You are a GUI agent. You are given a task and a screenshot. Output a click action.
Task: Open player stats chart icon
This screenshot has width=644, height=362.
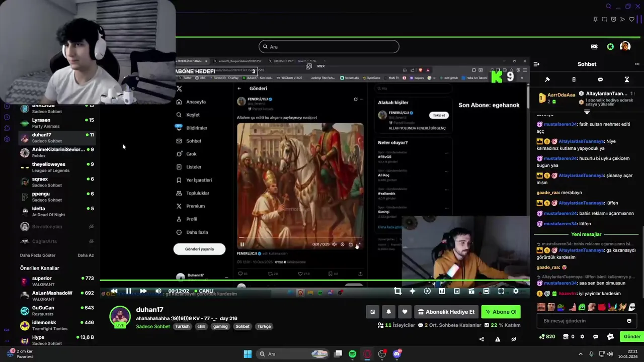442,291
